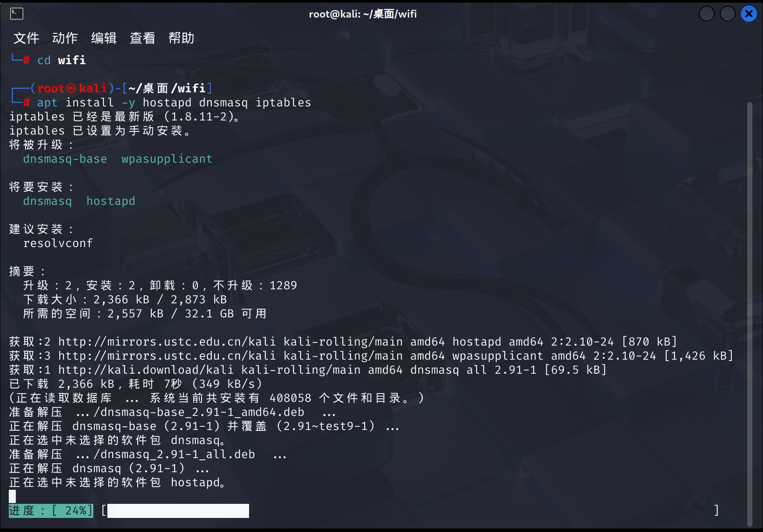Click the 已下载 2,366 kB download summary line
This screenshot has width=763, height=532.
click(136, 384)
